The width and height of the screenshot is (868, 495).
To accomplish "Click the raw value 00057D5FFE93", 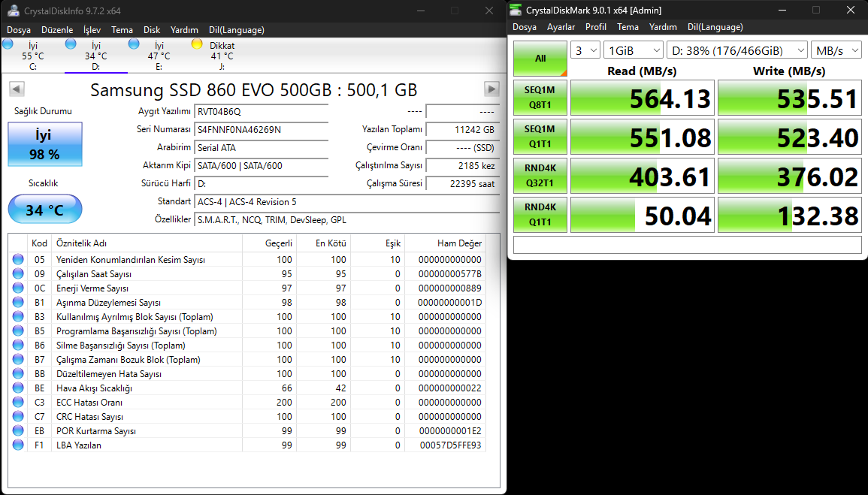I will tap(451, 445).
